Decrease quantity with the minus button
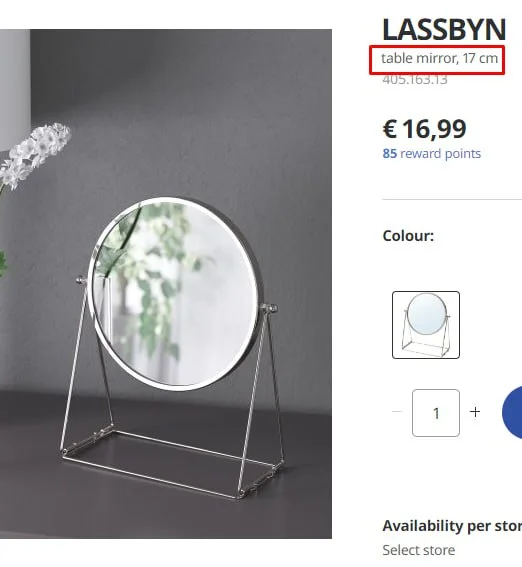Image resolution: width=522 pixels, height=567 pixels. tap(397, 412)
